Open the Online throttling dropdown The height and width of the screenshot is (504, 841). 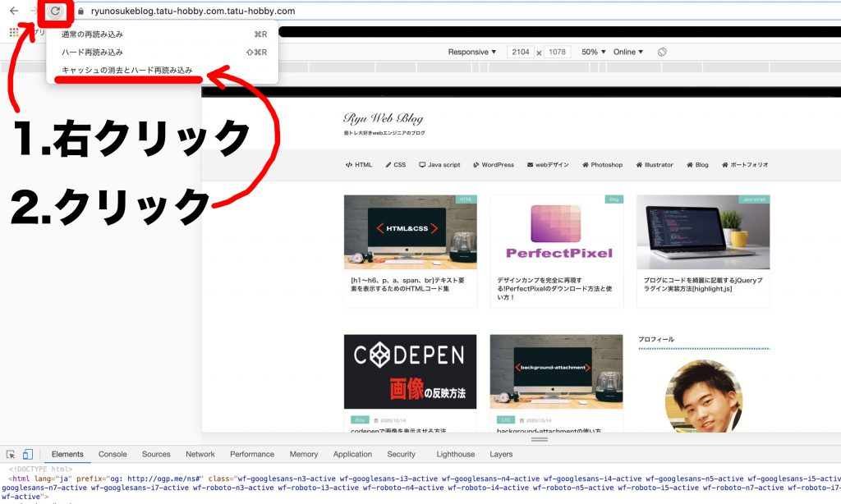click(x=628, y=52)
